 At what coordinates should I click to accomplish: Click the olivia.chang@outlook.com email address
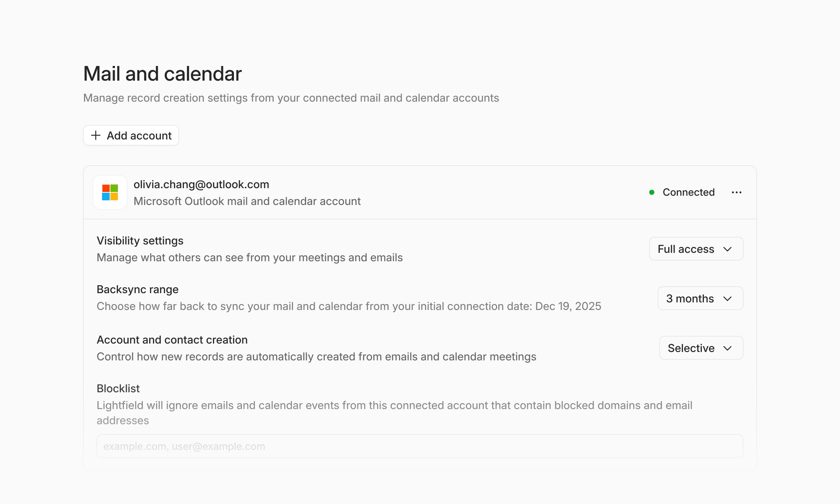201,184
